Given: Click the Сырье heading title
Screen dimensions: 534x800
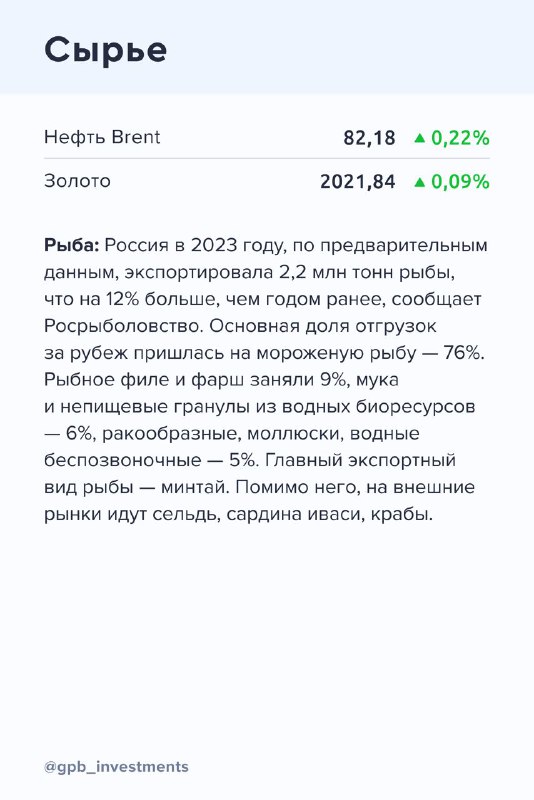Looking at the screenshot, I should point(106,50).
